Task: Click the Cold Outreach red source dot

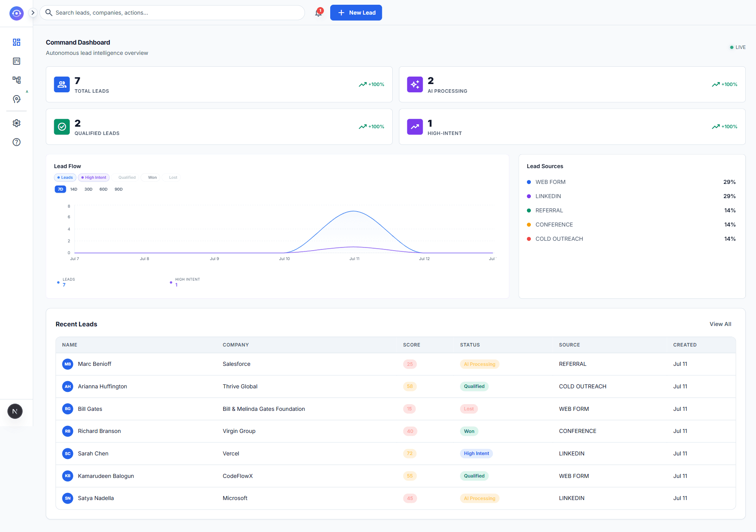Action: [x=529, y=239]
